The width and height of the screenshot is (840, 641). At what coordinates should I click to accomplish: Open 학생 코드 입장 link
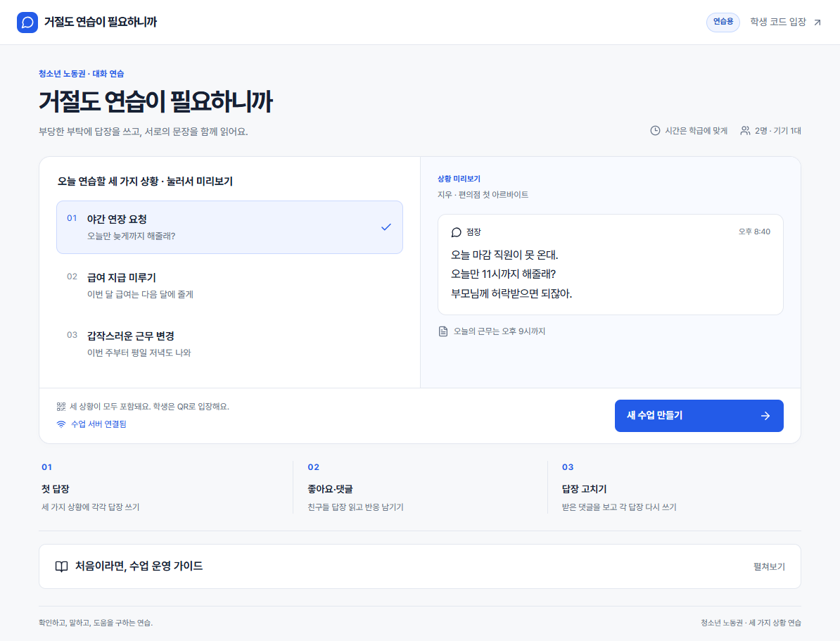click(x=785, y=22)
